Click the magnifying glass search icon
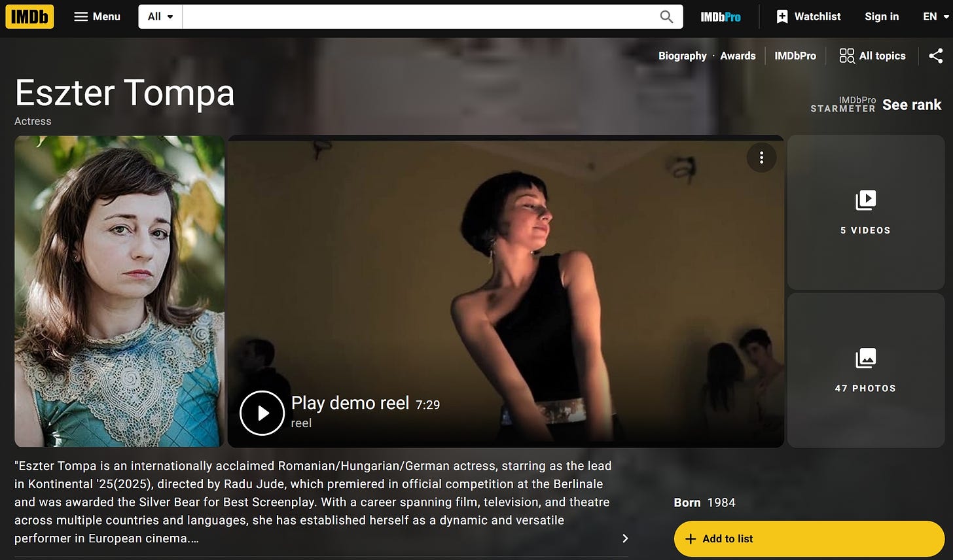Viewport: 953px width, 560px height. tap(666, 16)
